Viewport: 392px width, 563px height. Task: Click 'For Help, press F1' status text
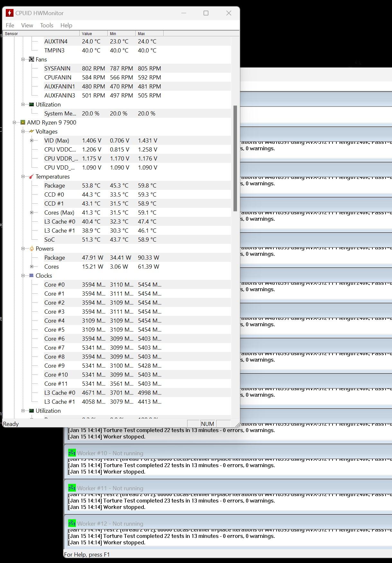click(x=87, y=554)
